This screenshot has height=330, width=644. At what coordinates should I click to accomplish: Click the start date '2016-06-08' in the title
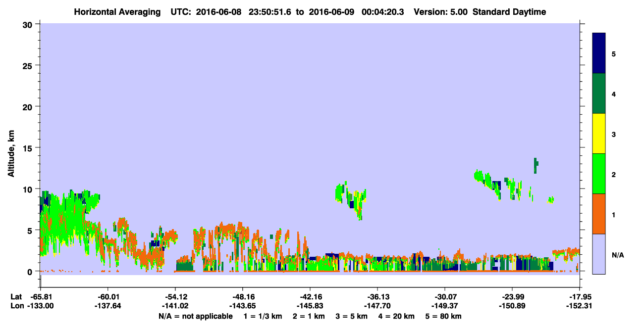point(218,12)
